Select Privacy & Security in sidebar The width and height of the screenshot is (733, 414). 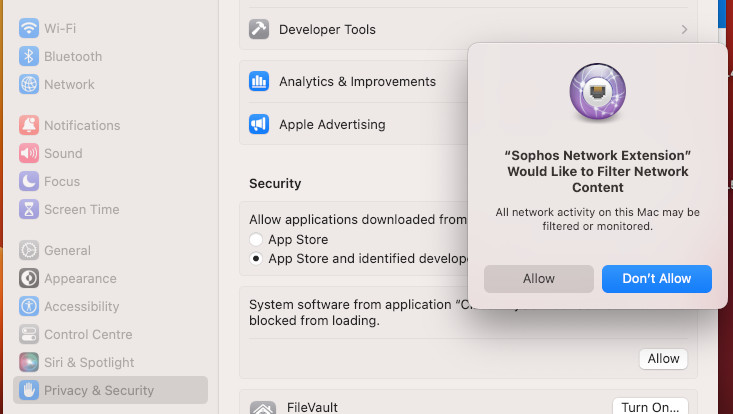[110, 390]
